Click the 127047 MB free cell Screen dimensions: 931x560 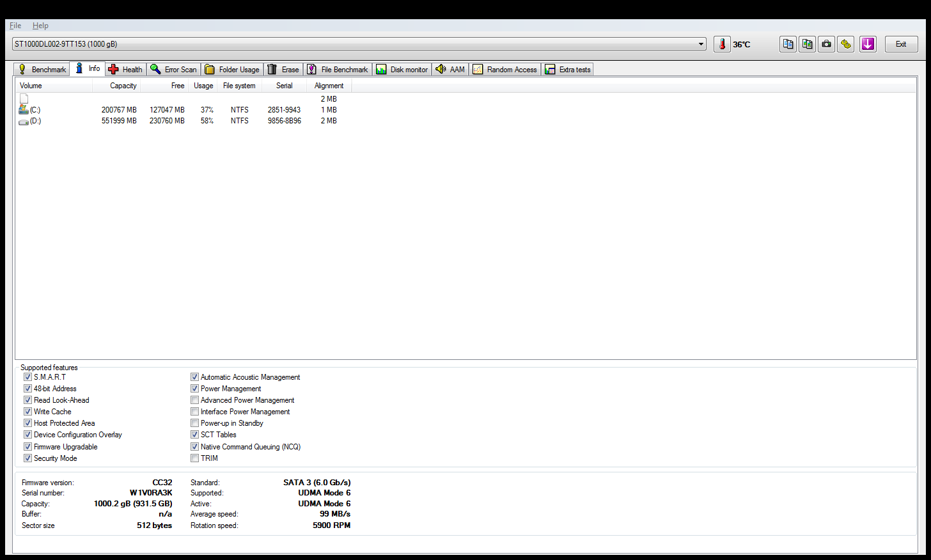coord(167,110)
